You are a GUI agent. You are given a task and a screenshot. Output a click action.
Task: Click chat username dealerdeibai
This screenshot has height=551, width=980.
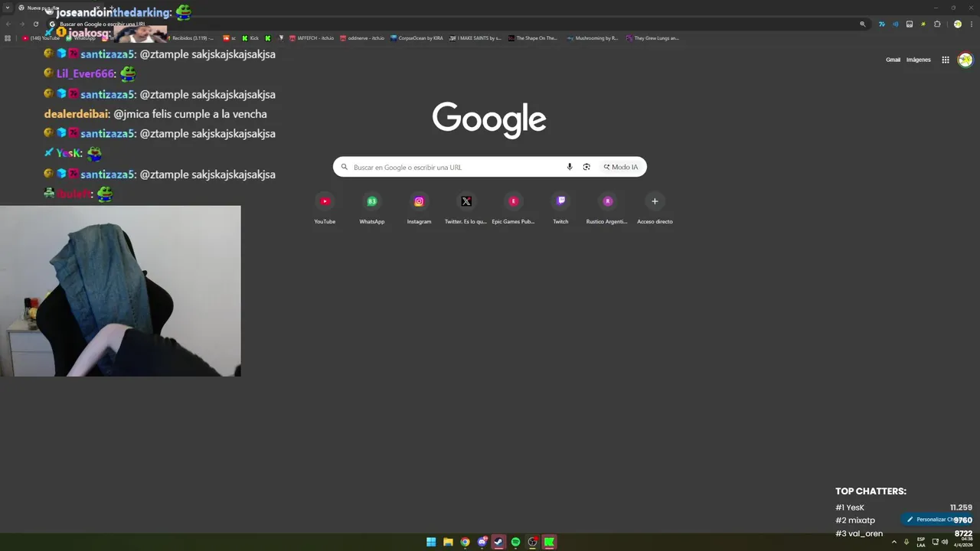pos(77,114)
